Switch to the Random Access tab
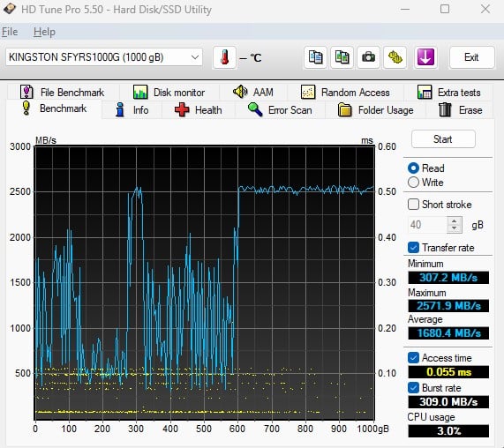 (345, 93)
